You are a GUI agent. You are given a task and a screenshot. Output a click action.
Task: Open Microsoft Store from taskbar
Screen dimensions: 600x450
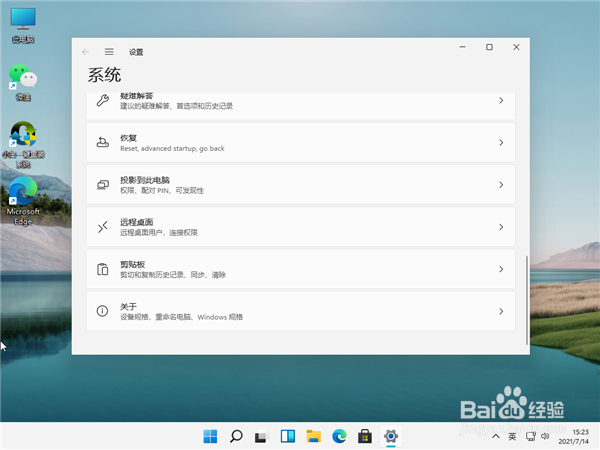tap(365, 436)
